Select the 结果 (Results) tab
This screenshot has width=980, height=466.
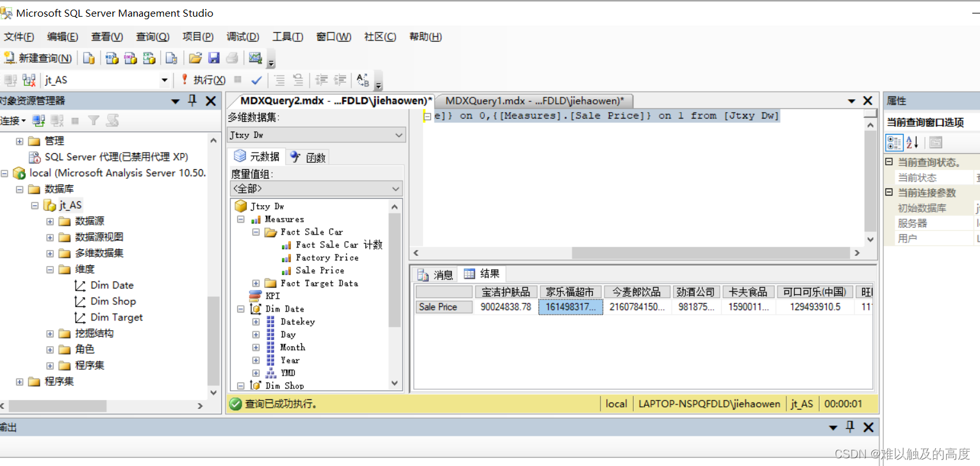coord(482,274)
